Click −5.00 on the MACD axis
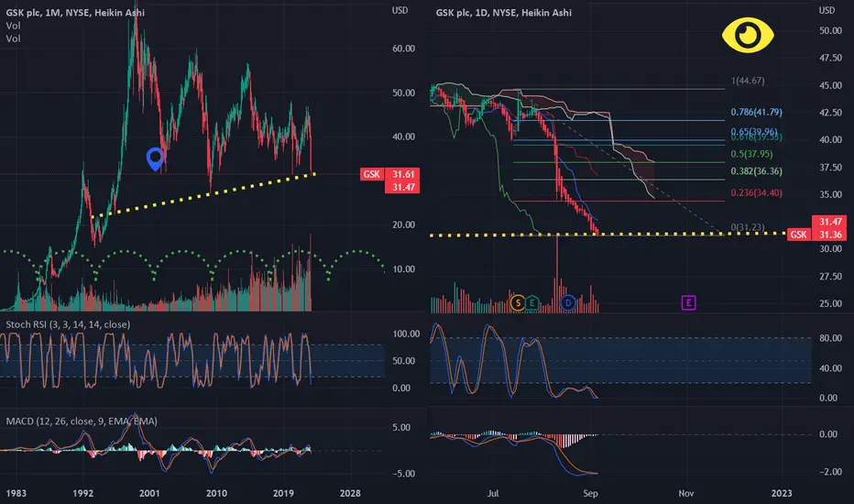The image size is (854, 504). tap(401, 474)
